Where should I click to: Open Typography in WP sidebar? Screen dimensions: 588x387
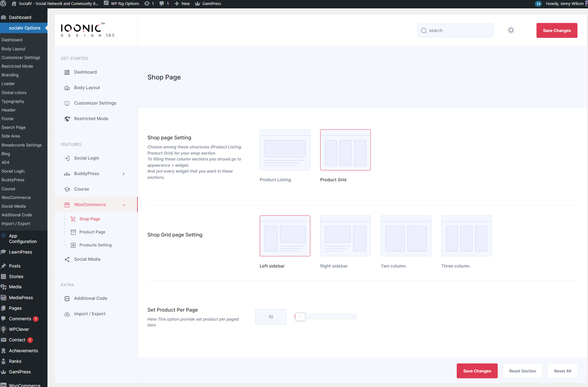click(13, 101)
